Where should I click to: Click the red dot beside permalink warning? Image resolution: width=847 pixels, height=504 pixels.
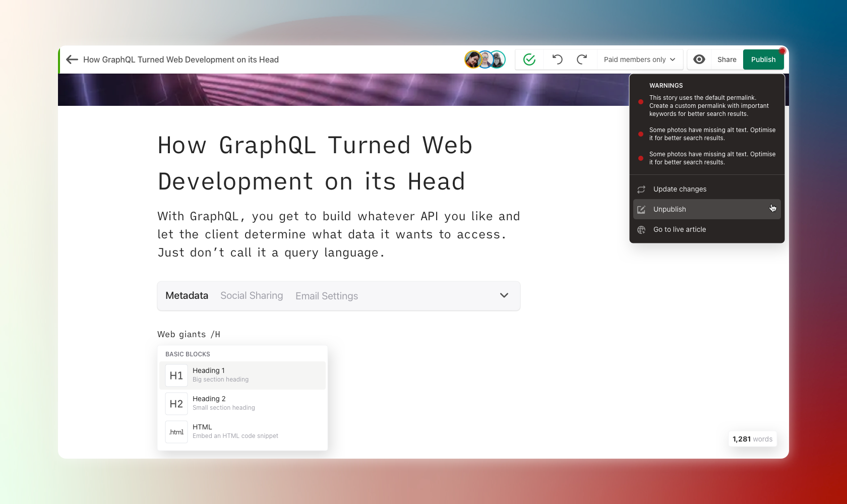(x=641, y=102)
